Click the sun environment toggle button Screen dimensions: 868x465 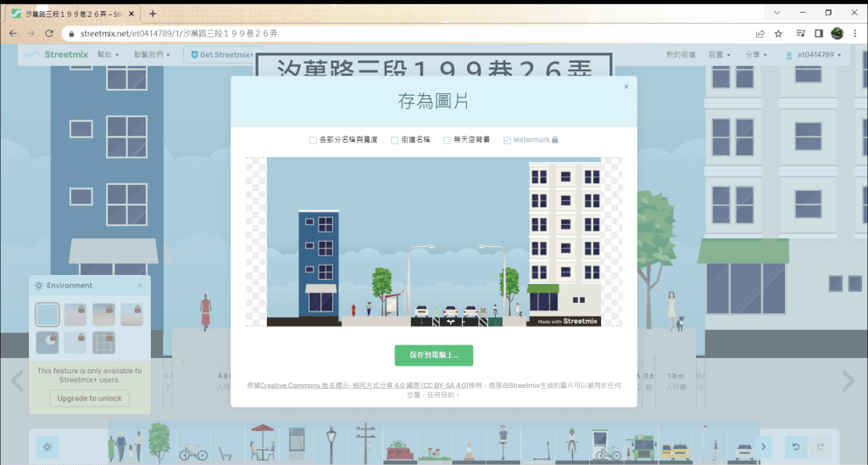point(47,446)
